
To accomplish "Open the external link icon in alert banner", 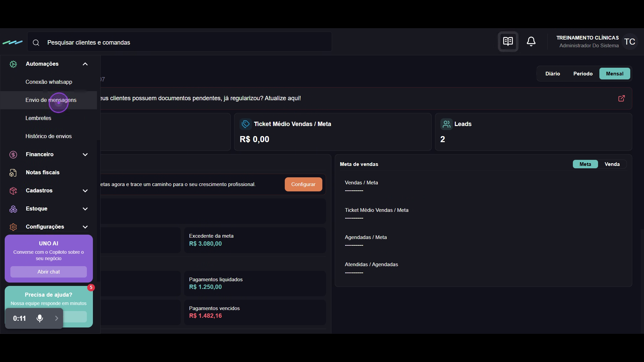I will (x=622, y=98).
